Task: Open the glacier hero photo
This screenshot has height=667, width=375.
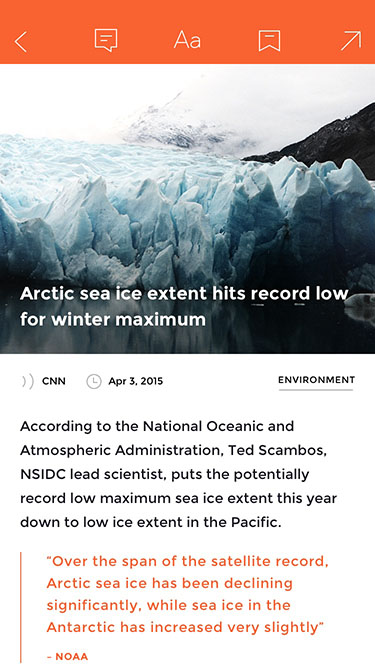Action: click(188, 208)
